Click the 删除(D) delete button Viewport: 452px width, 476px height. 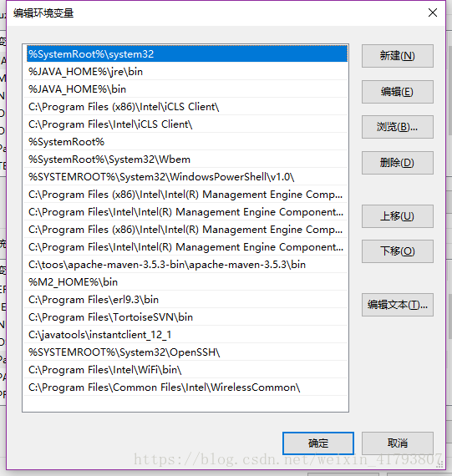coord(398,163)
